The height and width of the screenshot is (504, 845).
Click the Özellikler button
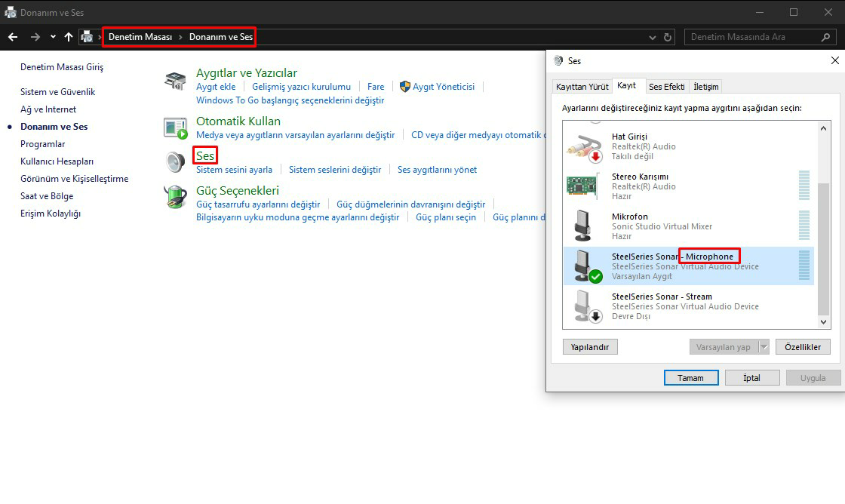[x=803, y=347]
